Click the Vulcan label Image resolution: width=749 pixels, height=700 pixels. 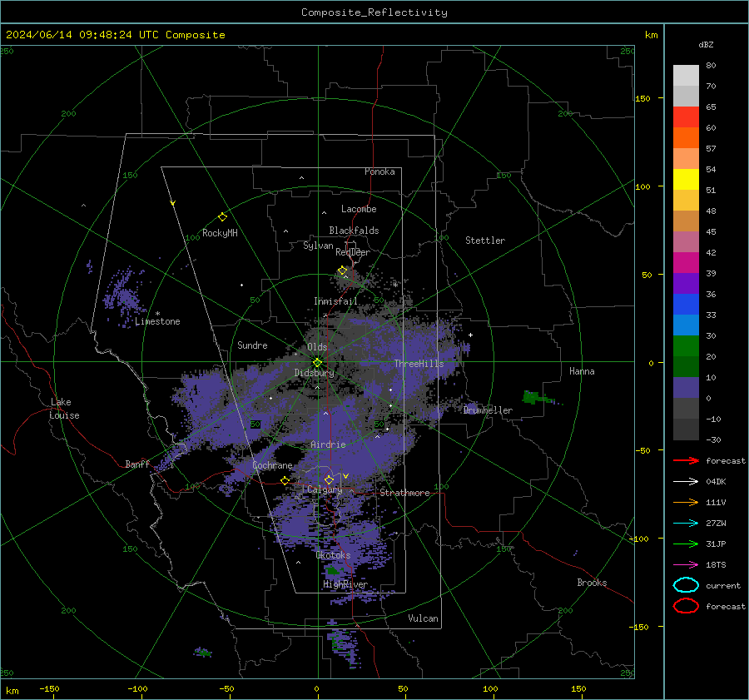tap(423, 618)
